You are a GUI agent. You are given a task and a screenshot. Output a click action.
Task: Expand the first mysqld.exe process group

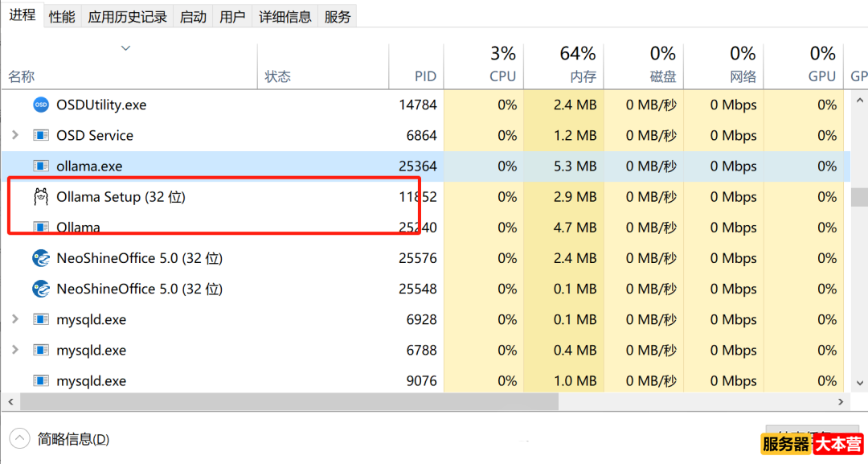tap(15, 320)
